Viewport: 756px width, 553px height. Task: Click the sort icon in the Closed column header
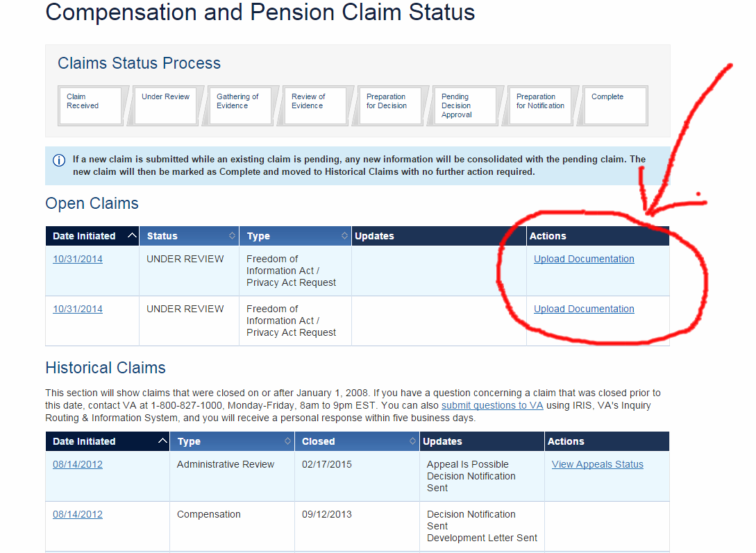tap(413, 441)
